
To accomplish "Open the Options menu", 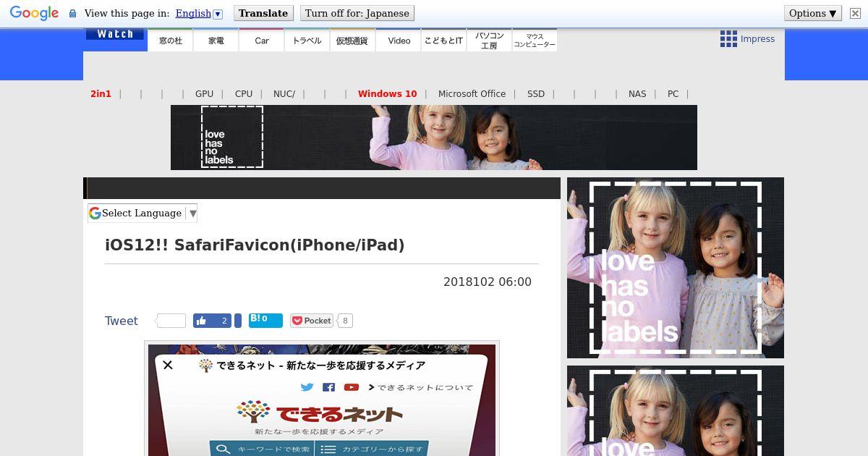I will point(812,13).
